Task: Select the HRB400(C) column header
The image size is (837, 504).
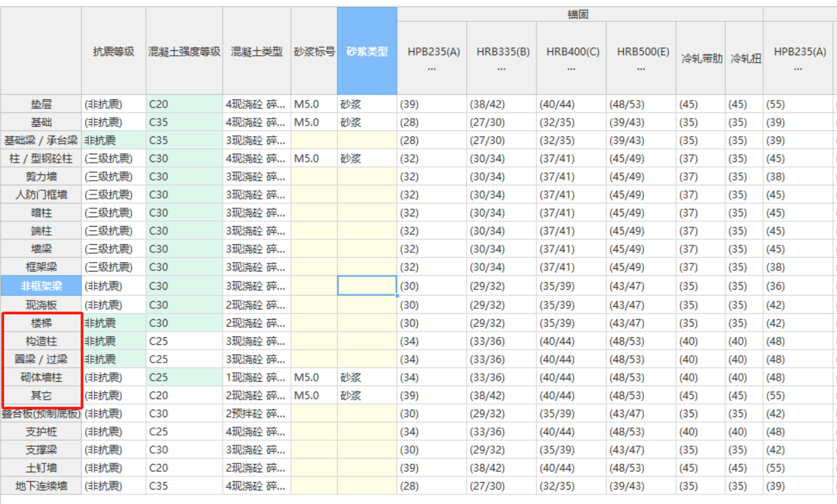Action: coord(572,58)
